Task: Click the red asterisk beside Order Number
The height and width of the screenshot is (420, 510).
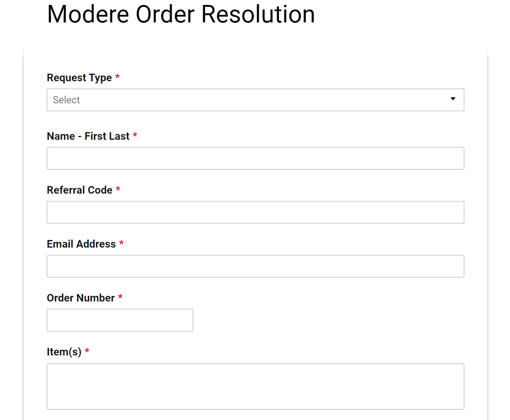Action: pos(120,297)
